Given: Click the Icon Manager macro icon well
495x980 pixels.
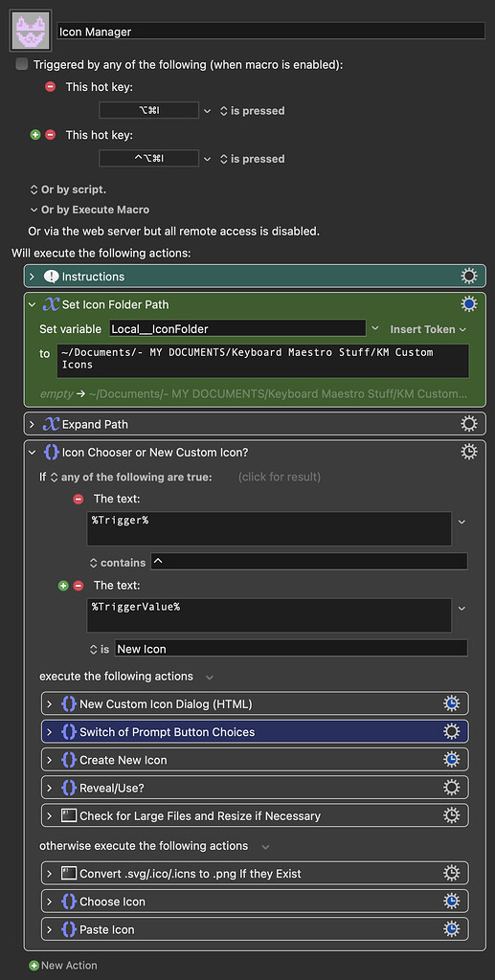Looking at the screenshot, I should (x=30, y=31).
